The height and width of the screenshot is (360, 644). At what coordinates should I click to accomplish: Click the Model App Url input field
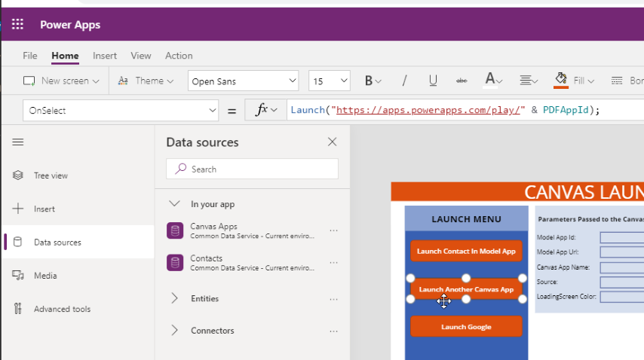pos(622,252)
